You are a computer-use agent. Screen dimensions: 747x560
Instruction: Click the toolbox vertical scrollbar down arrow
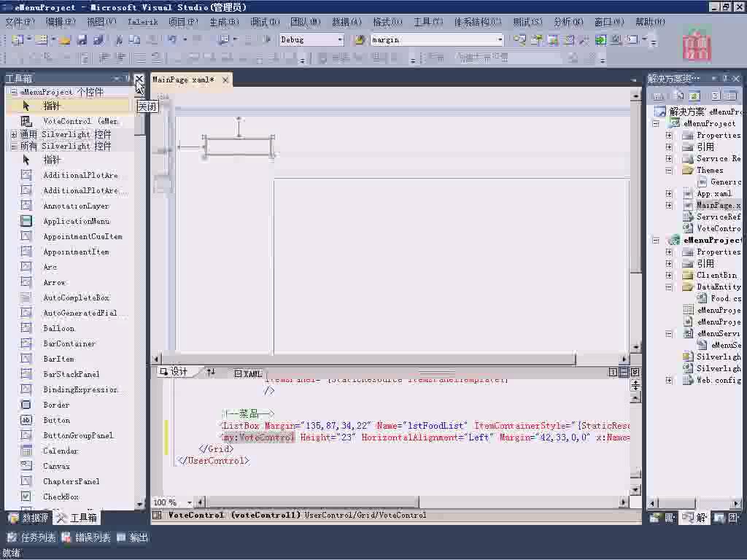click(139, 503)
